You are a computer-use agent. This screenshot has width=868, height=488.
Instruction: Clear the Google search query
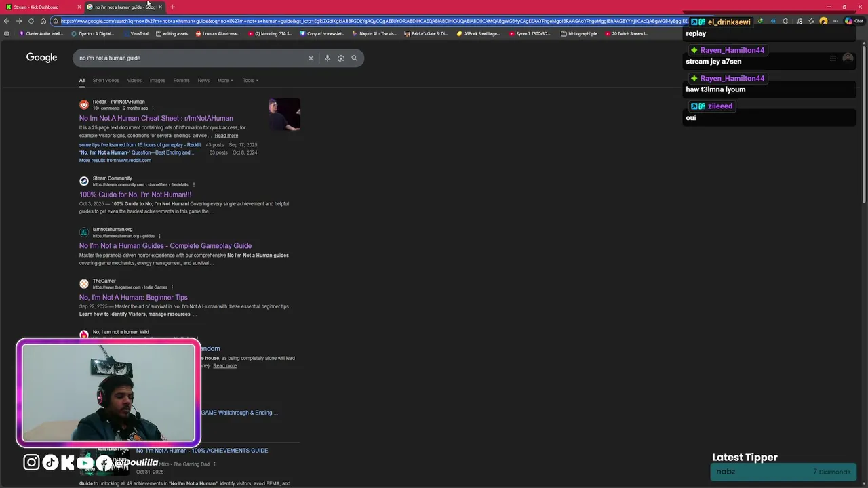[311, 58]
